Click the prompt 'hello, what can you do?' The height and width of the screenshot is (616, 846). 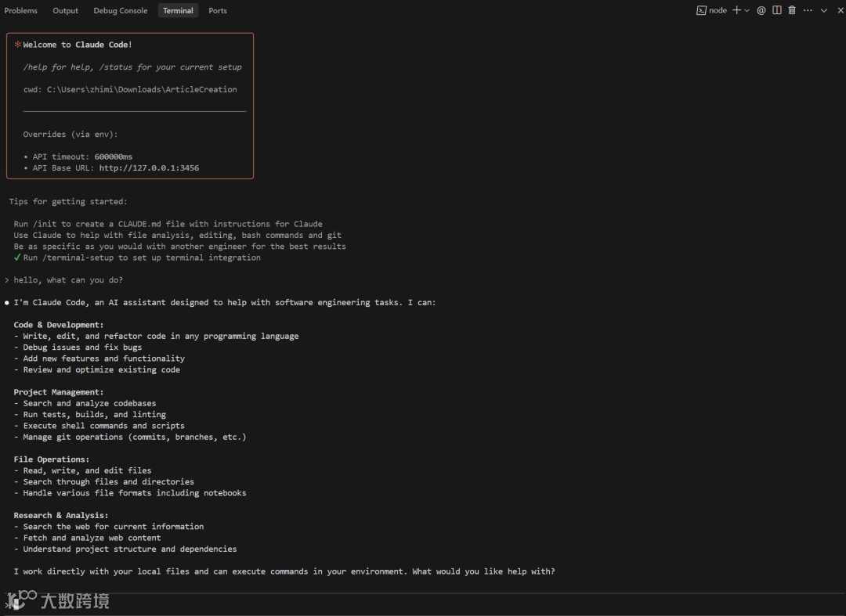(68, 280)
